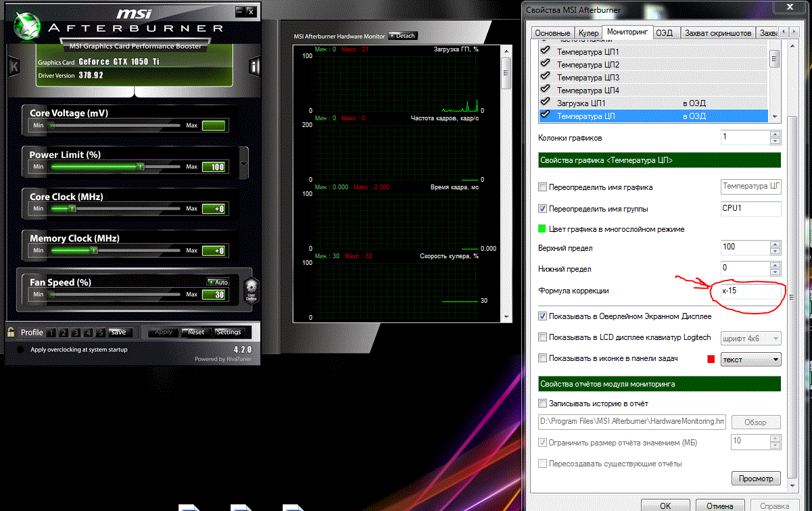Click the green graph color swatch
This screenshot has width=812, height=511.
pos(542,229)
